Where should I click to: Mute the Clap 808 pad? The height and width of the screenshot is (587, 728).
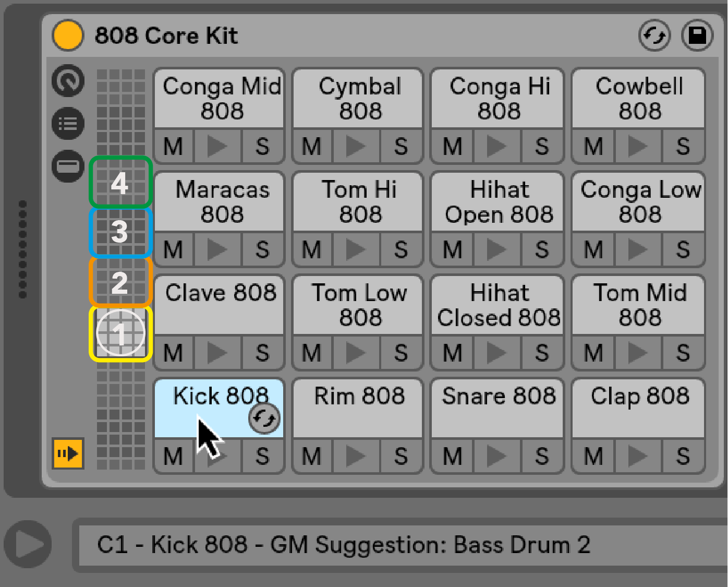click(x=593, y=456)
